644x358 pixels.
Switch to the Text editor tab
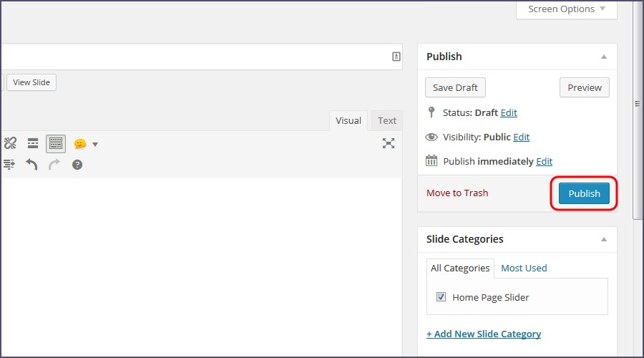pyautogui.click(x=387, y=120)
